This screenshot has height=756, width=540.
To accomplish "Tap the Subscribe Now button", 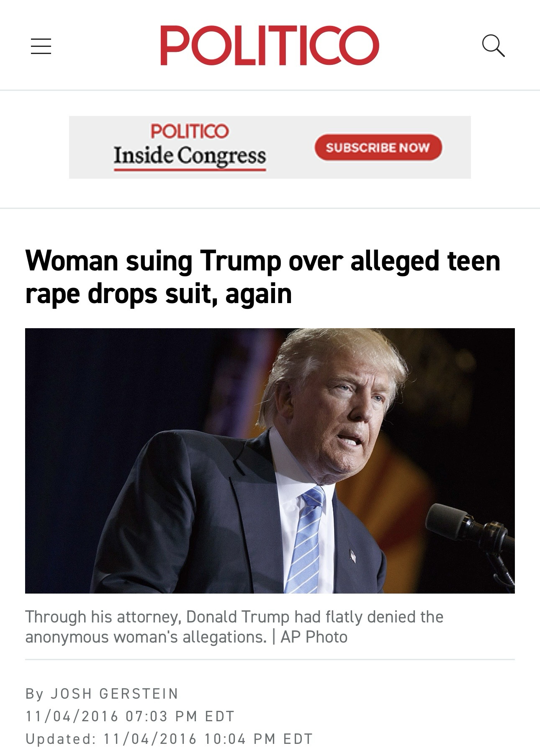I will [378, 147].
